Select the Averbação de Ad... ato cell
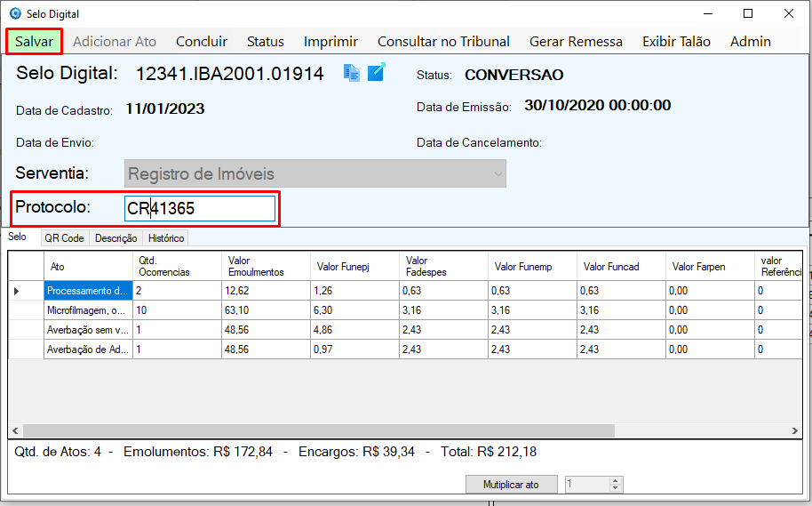 coord(88,349)
